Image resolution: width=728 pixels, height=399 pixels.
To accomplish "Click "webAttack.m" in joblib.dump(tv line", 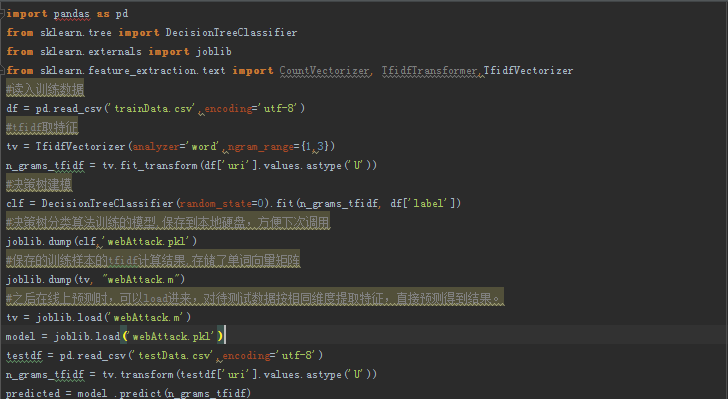I will [141, 280].
